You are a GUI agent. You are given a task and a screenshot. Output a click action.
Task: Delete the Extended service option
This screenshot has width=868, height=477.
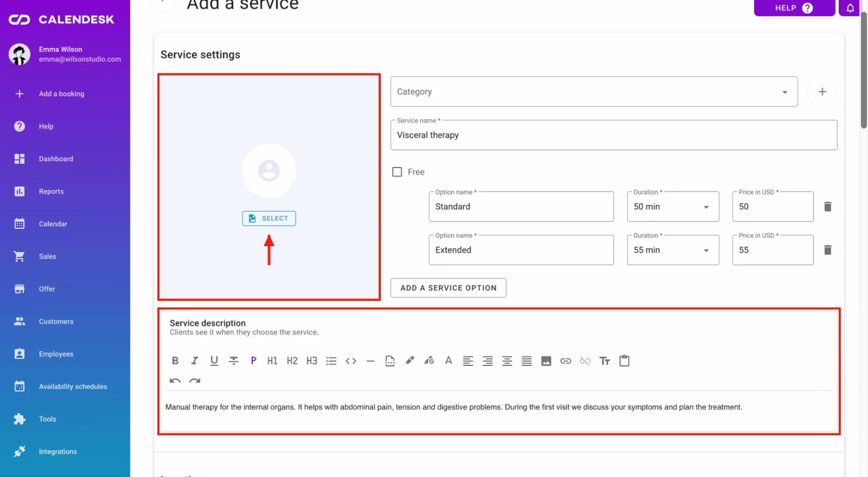click(827, 250)
